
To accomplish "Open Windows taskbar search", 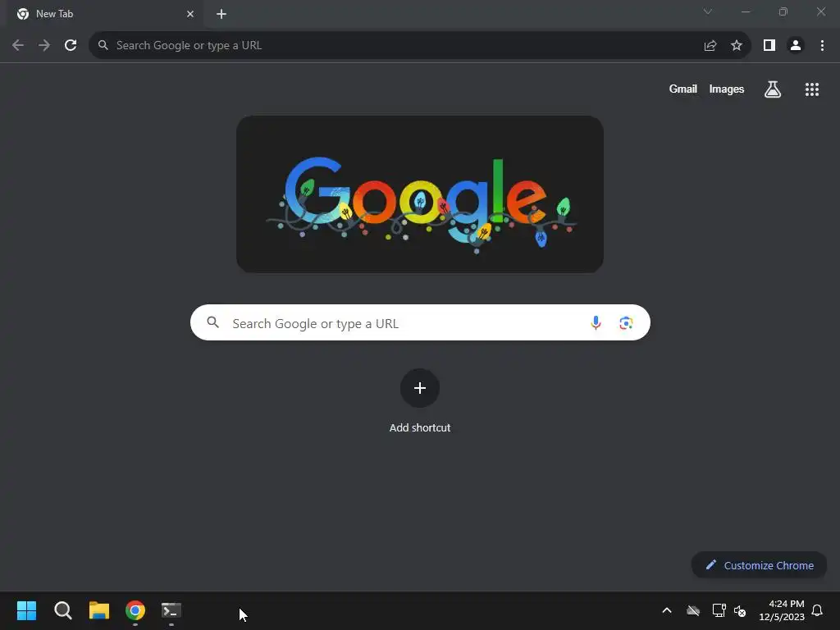I will (x=63, y=610).
